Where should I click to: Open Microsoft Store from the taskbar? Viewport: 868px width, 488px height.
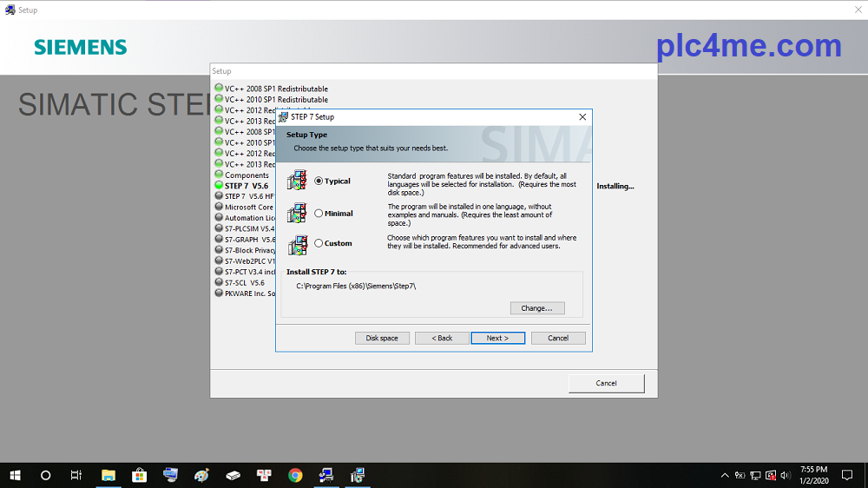click(139, 475)
